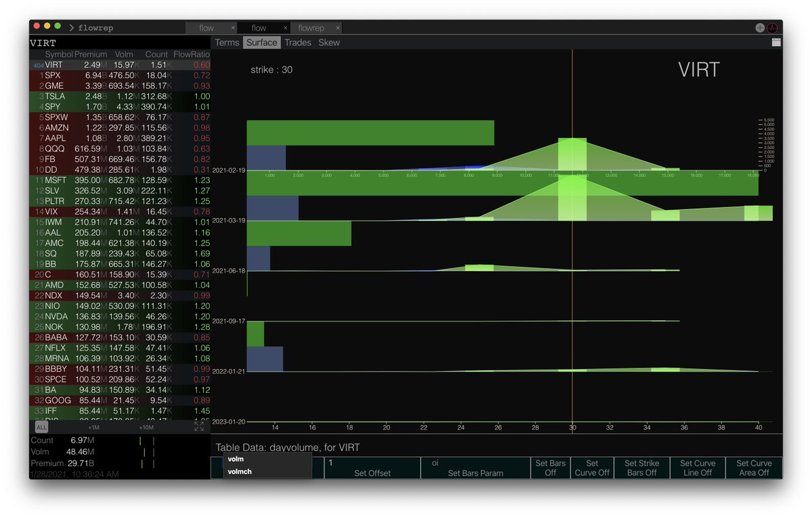Screen dimensions: 812x518
Task: Open the red pulse activity icon
Action: point(772,28)
